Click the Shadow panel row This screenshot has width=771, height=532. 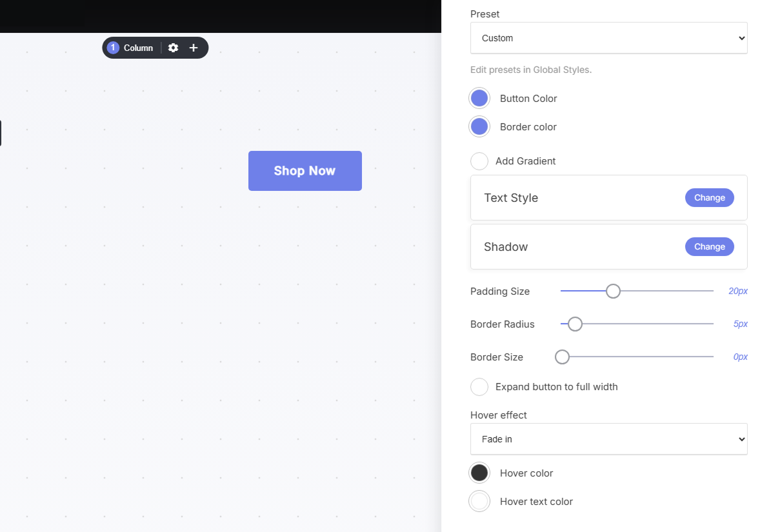(609, 246)
